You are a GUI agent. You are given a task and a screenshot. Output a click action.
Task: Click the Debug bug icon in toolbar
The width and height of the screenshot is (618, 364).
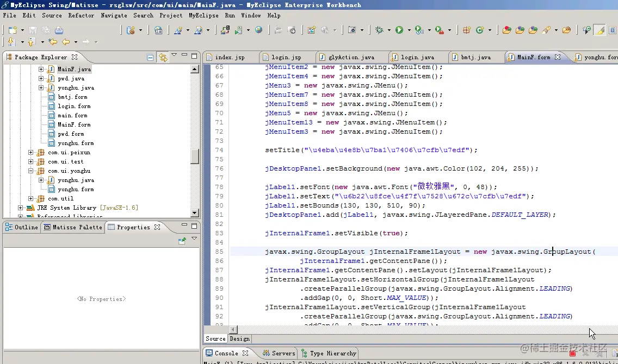[x=379, y=30]
